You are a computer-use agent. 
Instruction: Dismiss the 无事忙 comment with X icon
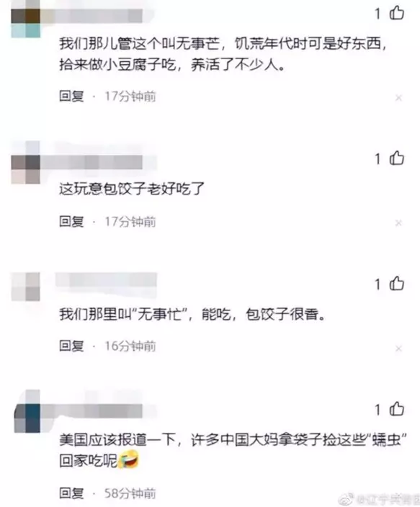398,349
